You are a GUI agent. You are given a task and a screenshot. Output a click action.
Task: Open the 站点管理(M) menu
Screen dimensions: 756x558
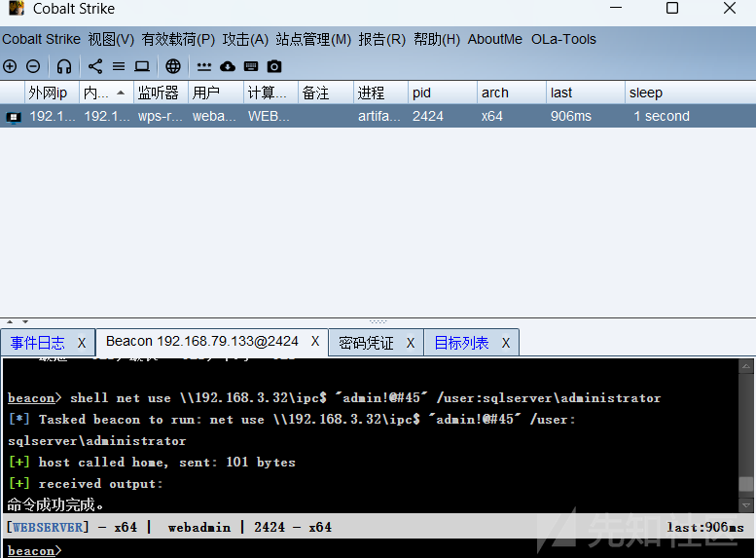[313, 39]
